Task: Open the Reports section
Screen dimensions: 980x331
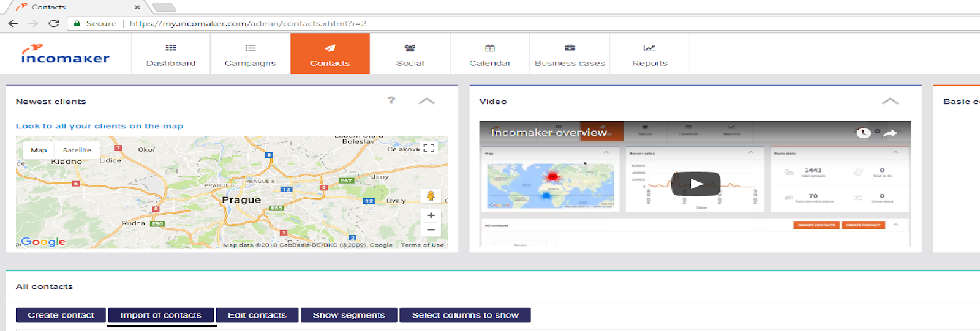Action: pyautogui.click(x=650, y=54)
